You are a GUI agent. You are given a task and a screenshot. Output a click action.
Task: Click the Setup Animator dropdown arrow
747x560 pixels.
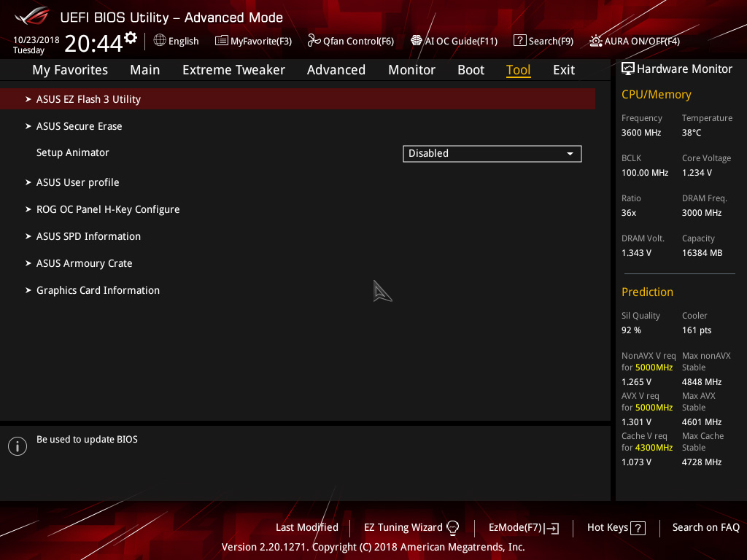[570, 154]
